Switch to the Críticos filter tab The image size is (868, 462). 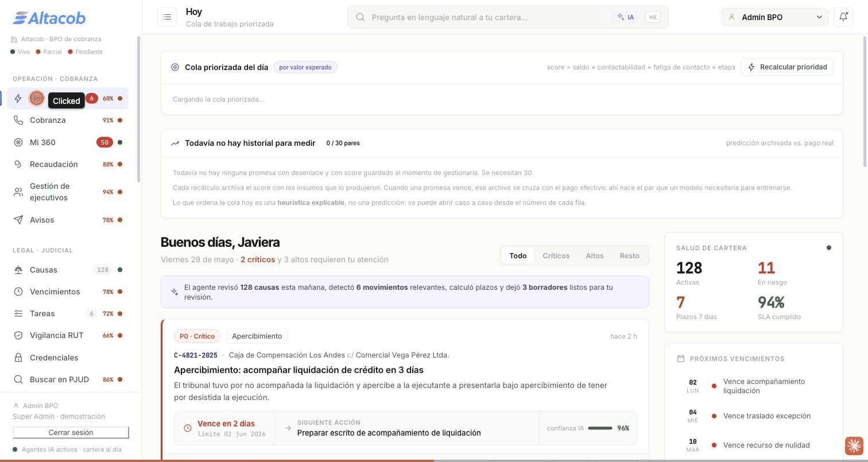556,255
